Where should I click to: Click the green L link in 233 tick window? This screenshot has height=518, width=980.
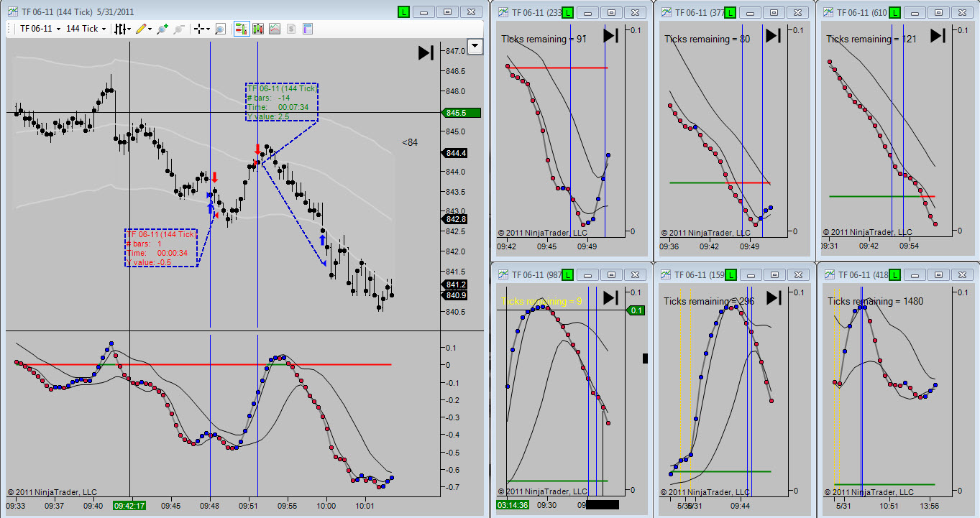pyautogui.click(x=569, y=12)
